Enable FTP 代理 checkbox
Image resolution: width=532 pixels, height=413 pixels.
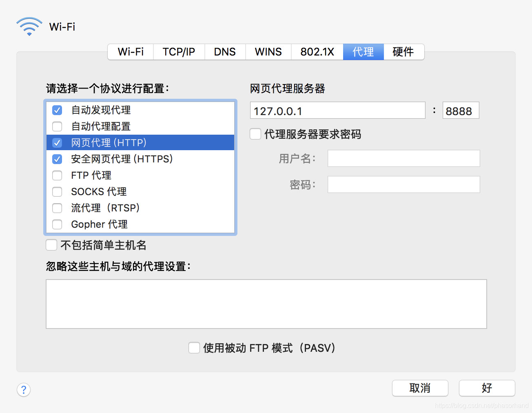coord(57,175)
